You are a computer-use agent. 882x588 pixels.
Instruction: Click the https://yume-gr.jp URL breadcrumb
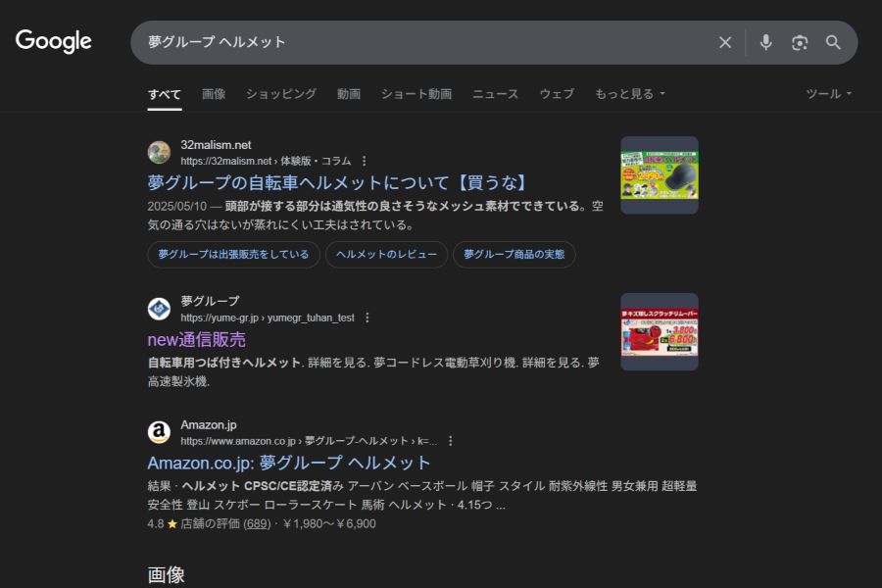[268, 318]
